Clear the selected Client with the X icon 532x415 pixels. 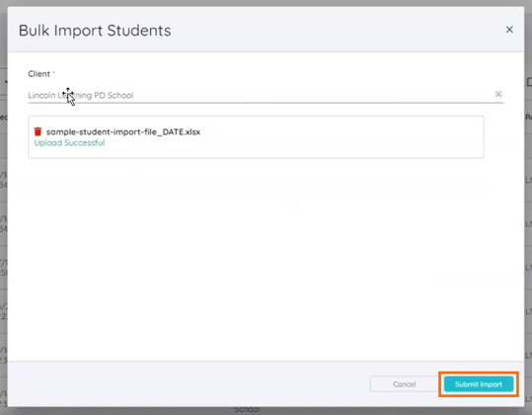(498, 94)
